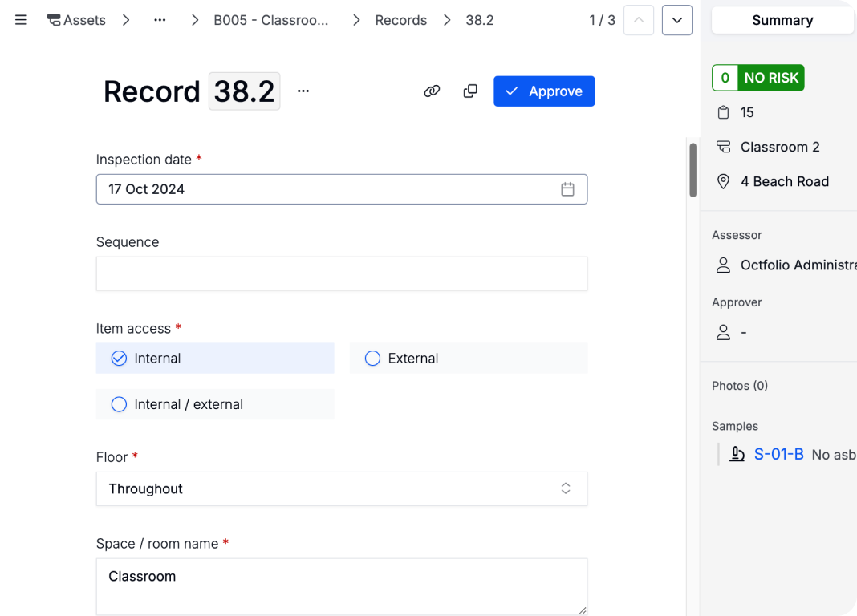Click the empty Sequence input field

[x=342, y=274]
